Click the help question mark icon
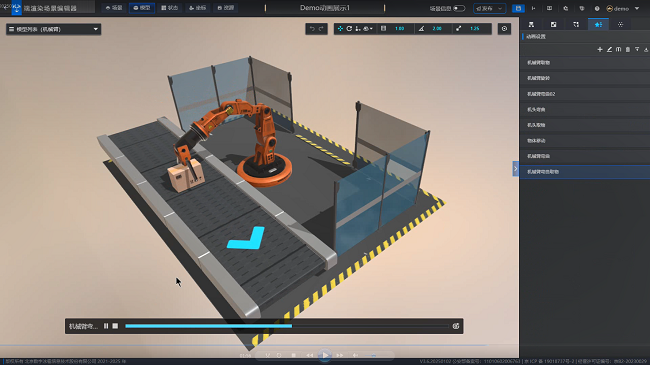Viewport: 650px width, 365px height. [597, 8]
